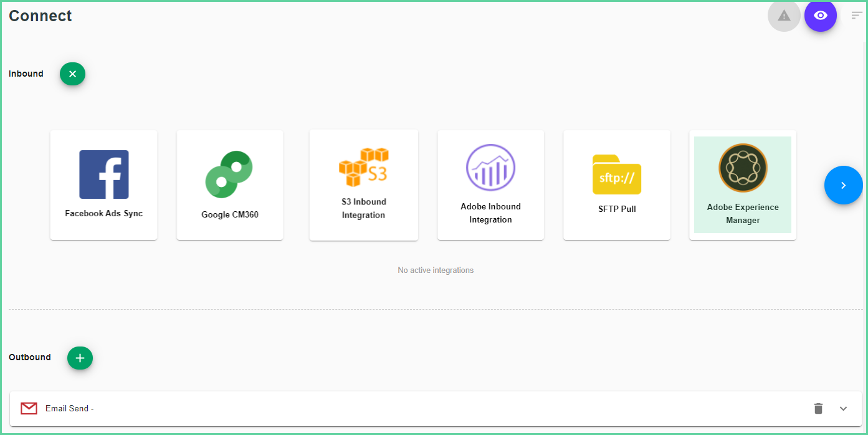This screenshot has height=435, width=868.
Task: Toggle the eye visibility button
Action: pyautogui.click(x=820, y=16)
